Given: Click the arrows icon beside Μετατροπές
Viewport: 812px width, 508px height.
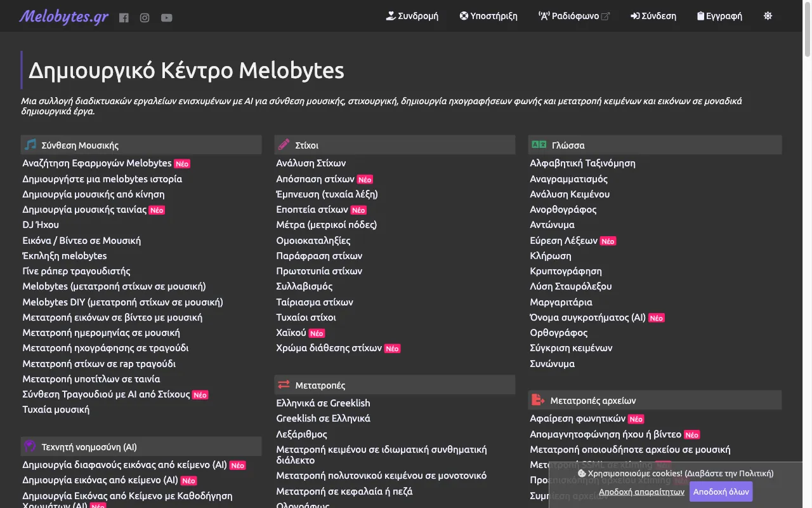Looking at the screenshot, I should point(284,385).
